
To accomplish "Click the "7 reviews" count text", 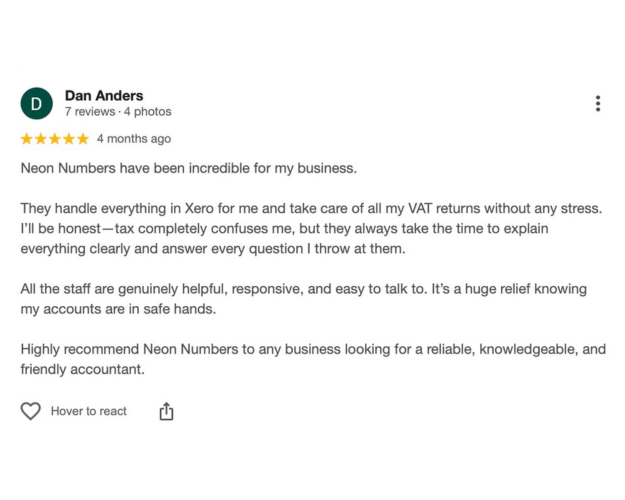I will tap(90, 112).
